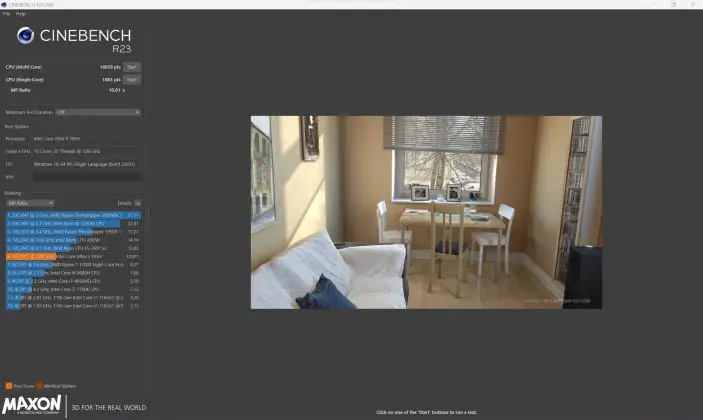
Task: Click the empty Info input field
Action: (87, 177)
